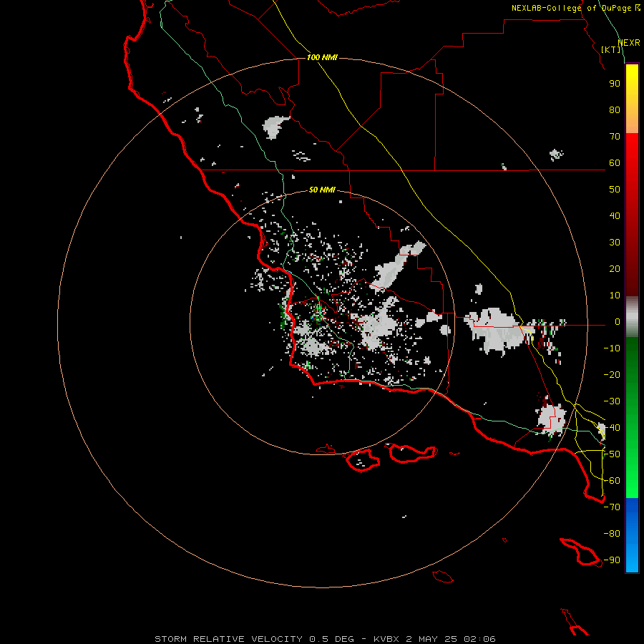Click the KVBX station ID in the caption
This screenshot has width=644, height=644.
pos(386,639)
